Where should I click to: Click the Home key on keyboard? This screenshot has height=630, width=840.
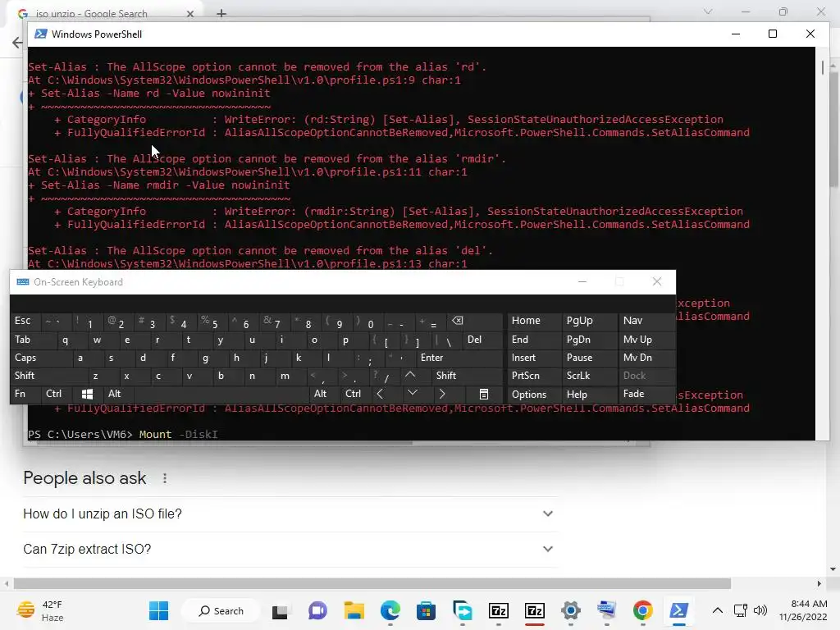(532, 321)
